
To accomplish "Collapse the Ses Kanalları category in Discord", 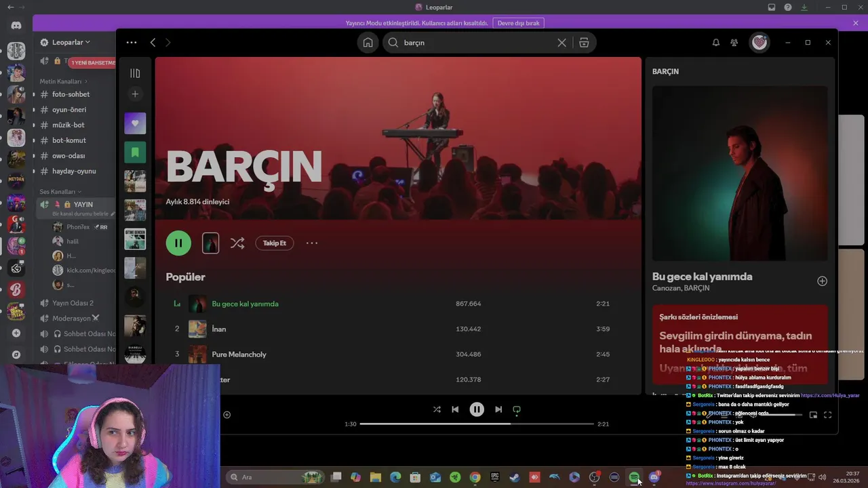I will tap(60, 192).
